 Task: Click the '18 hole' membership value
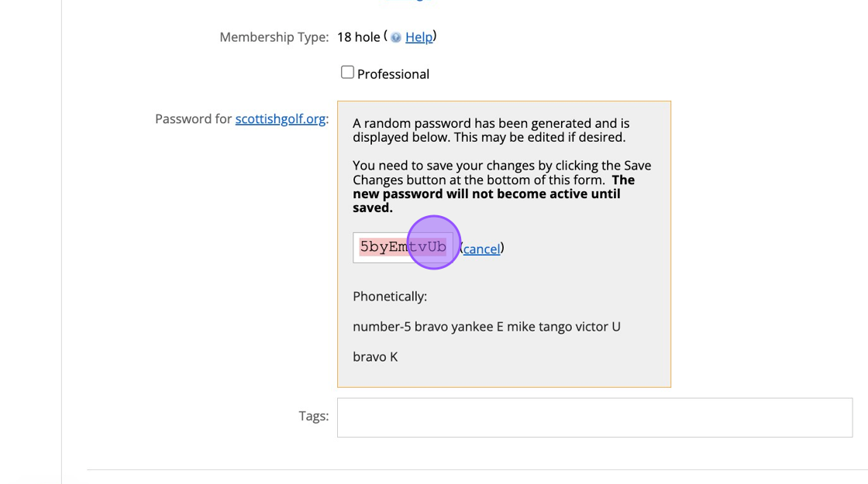359,37
